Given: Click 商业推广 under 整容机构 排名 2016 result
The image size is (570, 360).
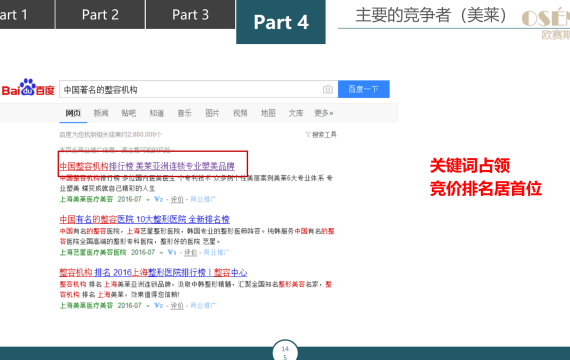Looking at the screenshot, I should pos(203,305).
